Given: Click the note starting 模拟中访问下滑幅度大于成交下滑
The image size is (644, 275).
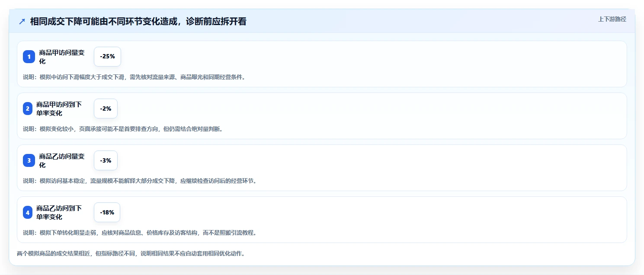Looking at the screenshot, I should (134, 77).
